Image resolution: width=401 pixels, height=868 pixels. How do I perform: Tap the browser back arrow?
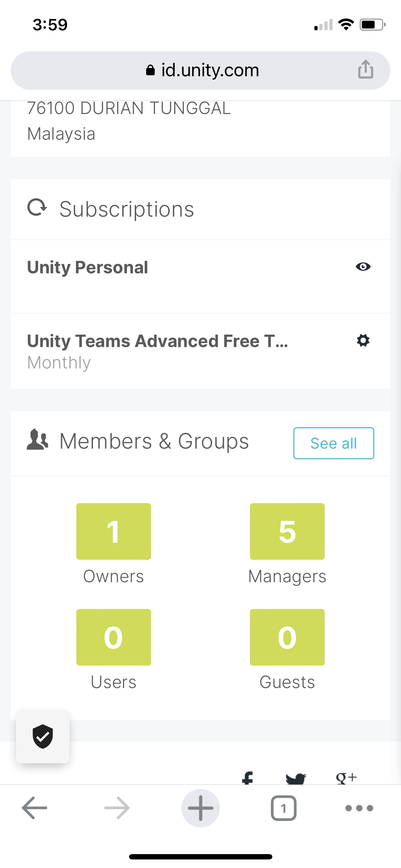point(35,808)
